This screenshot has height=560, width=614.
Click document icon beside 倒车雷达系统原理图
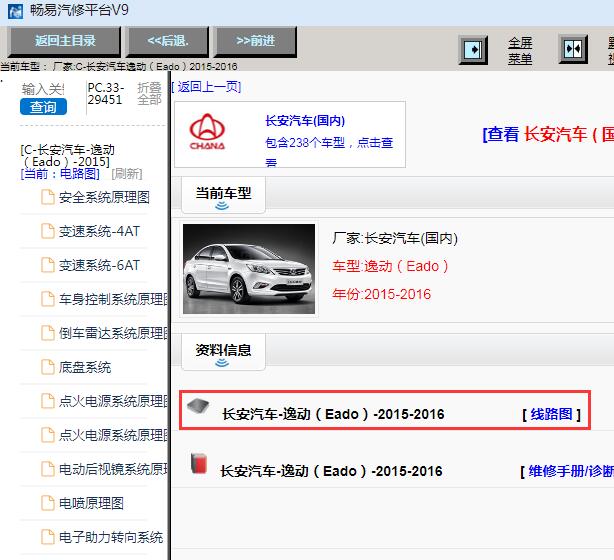(48, 333)
